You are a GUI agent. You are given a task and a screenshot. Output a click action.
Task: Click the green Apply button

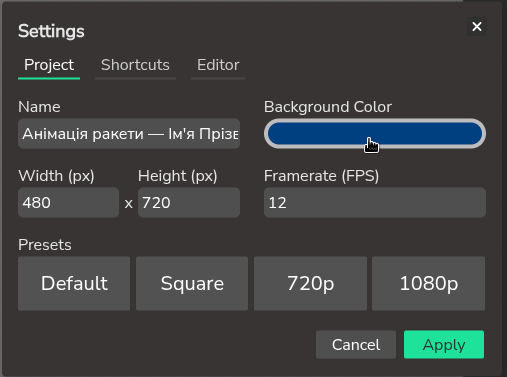(x=444, y=345)
